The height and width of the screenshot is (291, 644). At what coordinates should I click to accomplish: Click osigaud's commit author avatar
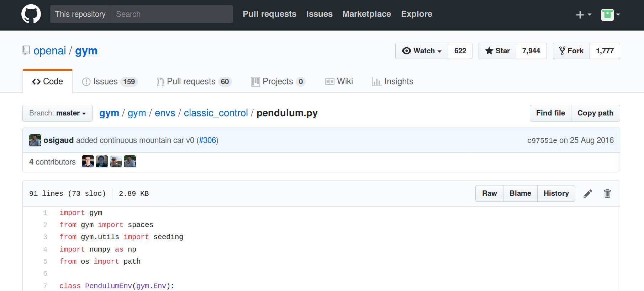(35, 140)
